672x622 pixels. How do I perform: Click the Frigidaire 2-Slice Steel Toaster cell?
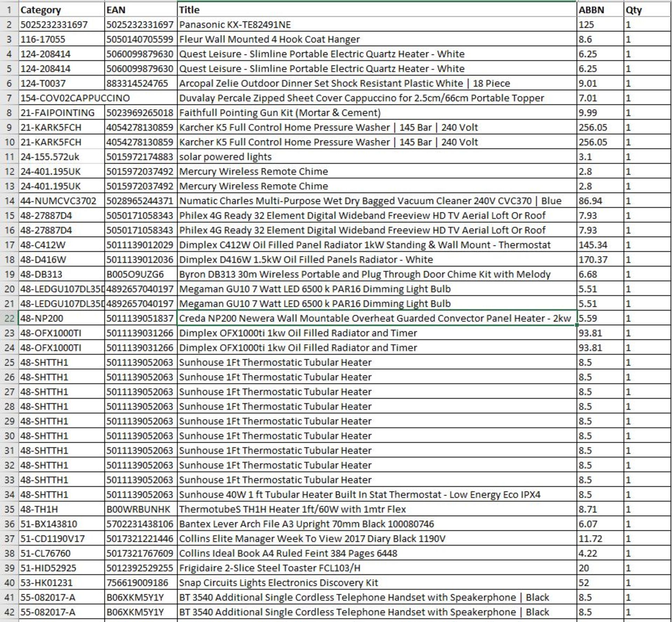(377, 568)
